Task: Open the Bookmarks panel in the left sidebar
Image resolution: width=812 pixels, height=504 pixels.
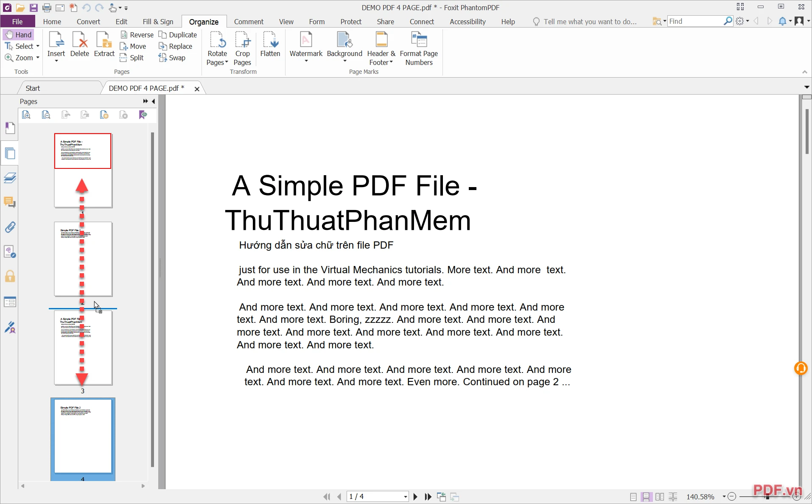Action: click(10, 128)
